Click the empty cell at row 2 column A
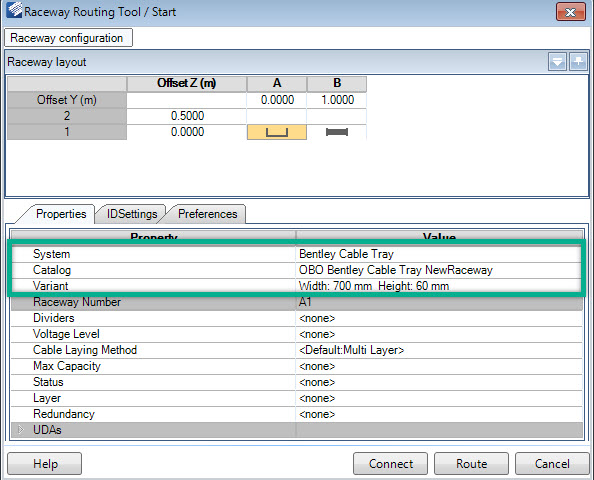 coord(277,116)
